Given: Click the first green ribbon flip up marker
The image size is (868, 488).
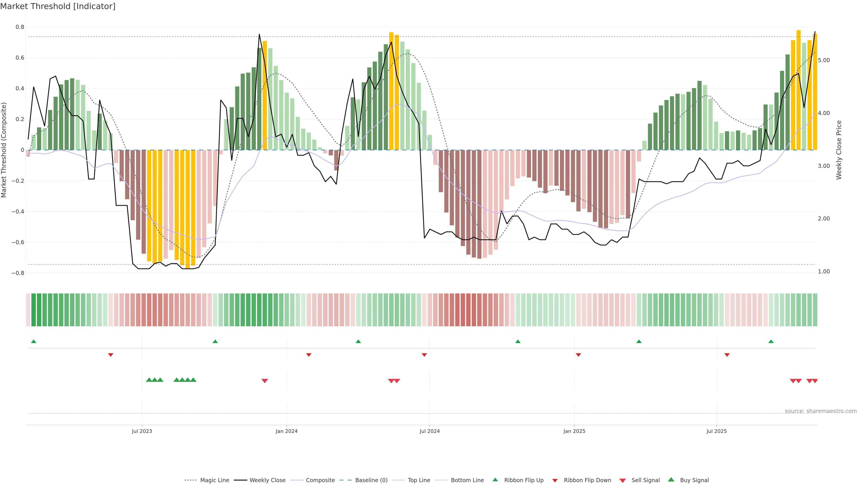Looking at the screenshot, I should coord(33,342).
